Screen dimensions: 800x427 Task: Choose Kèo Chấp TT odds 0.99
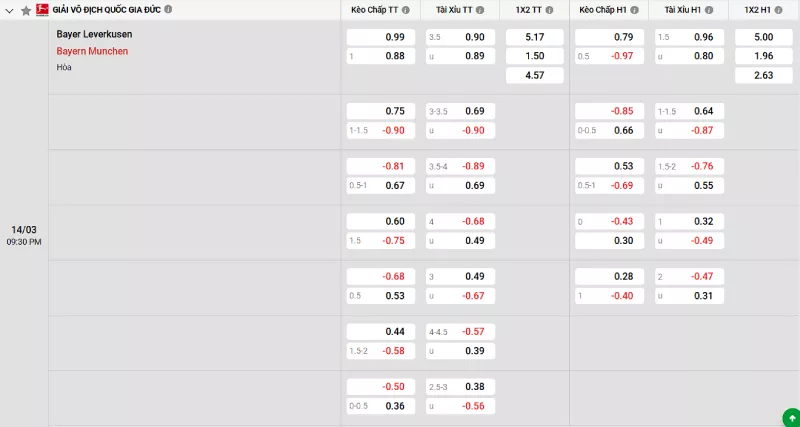coord(380,37)
